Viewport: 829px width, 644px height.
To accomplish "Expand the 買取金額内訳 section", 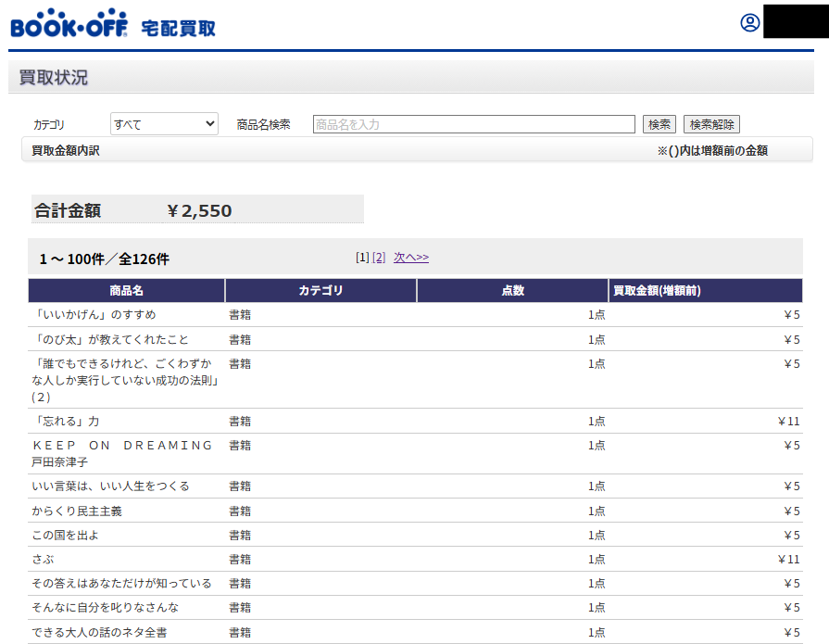I will (x=66, y=150).
